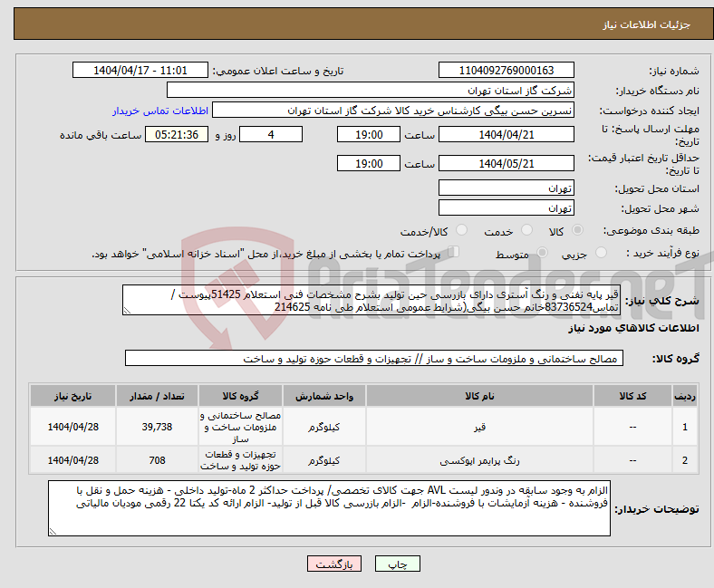This screenshot has height=588, width=714.
Task: Click the ردیف column header
Action: pos(684,395)
